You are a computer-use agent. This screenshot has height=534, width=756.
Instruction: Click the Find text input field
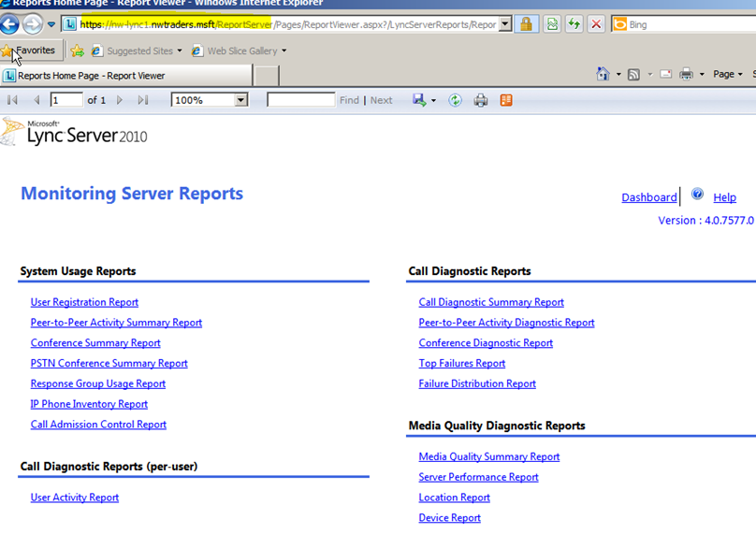coord(300,100)
